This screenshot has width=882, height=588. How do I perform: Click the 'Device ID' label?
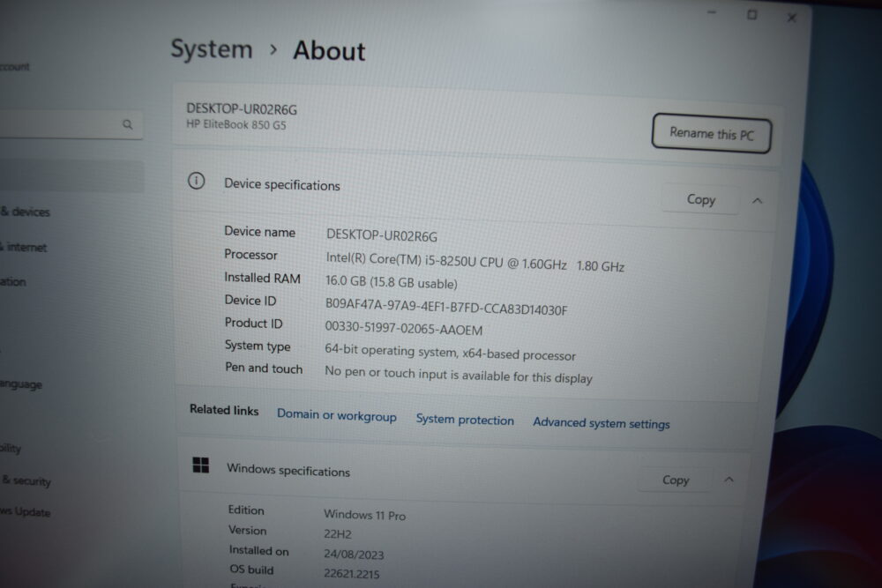pos(250,301)
